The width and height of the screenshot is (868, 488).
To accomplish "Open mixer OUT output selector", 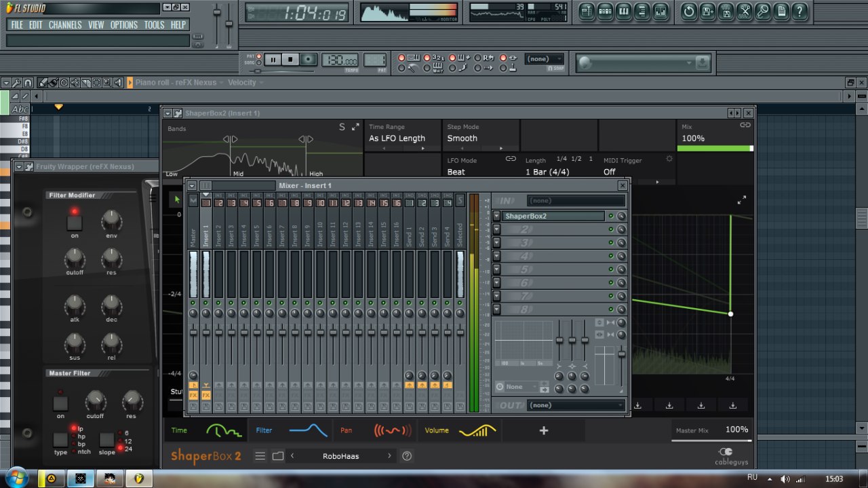I will (x=576, y=405).
